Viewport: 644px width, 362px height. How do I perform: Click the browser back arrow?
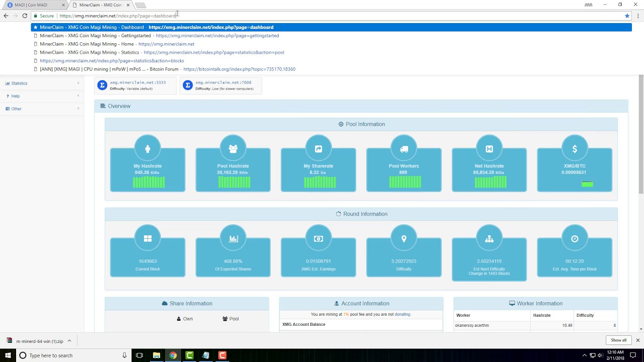[x=6, y=16]
